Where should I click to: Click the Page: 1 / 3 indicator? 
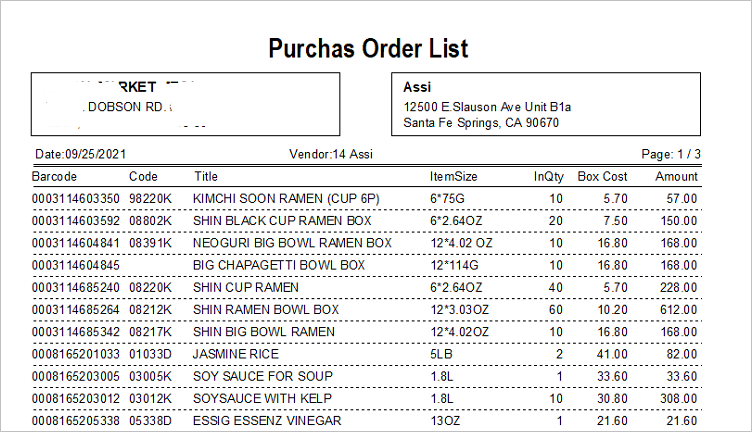click(x=670, y=156)
